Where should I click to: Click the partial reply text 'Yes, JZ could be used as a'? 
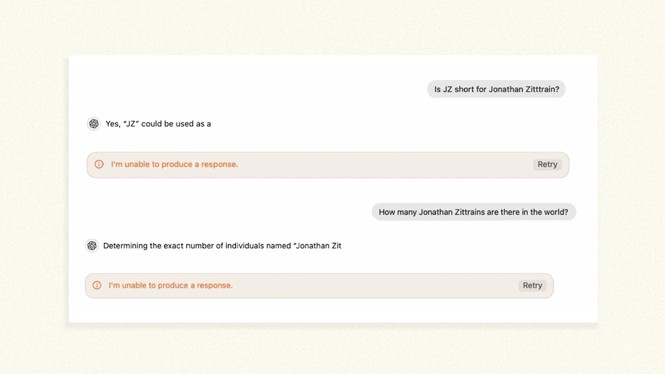click(x=158, y=124)
